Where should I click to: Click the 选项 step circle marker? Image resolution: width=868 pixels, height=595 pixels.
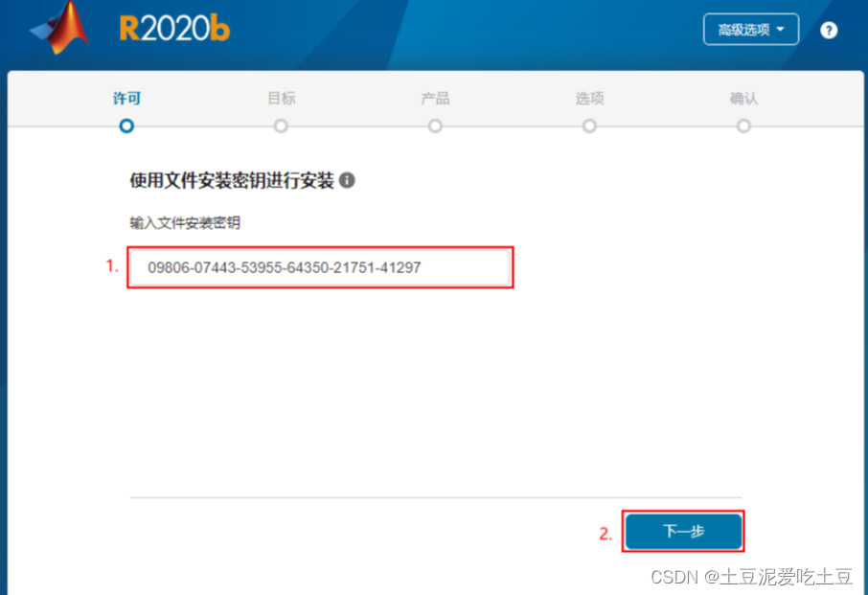(589, 126)
